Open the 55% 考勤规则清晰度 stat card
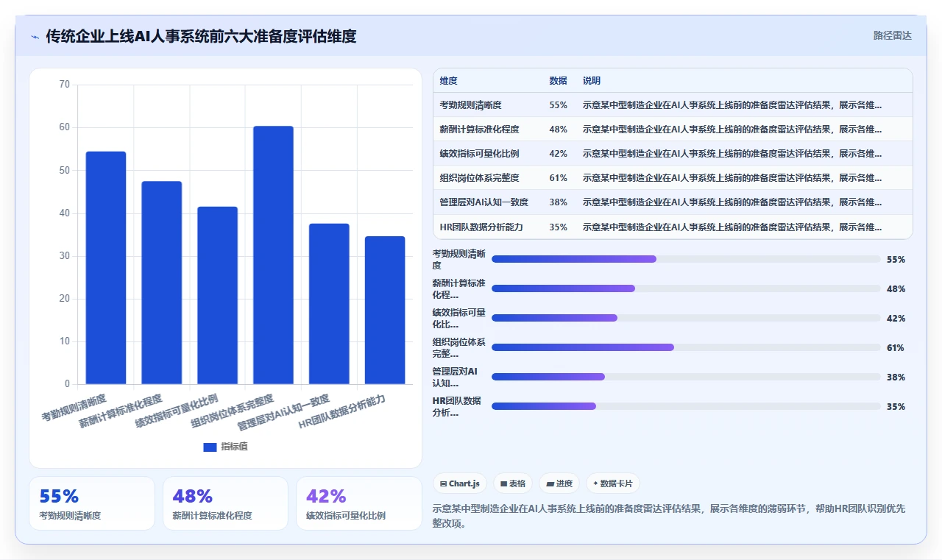 pyautogui.click(x=92, y=503)
